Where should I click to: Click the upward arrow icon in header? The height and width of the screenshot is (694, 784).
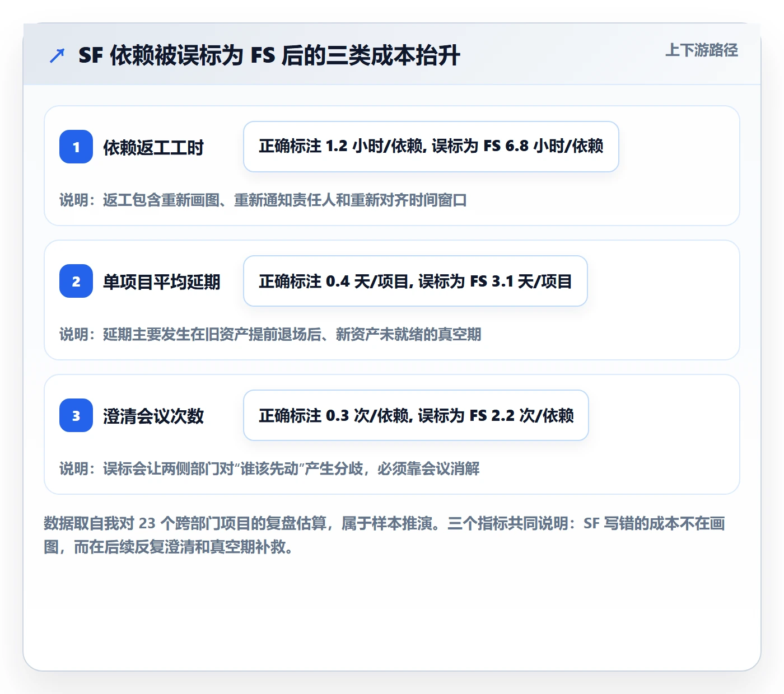pyautogui.click(x=57, y=55)
